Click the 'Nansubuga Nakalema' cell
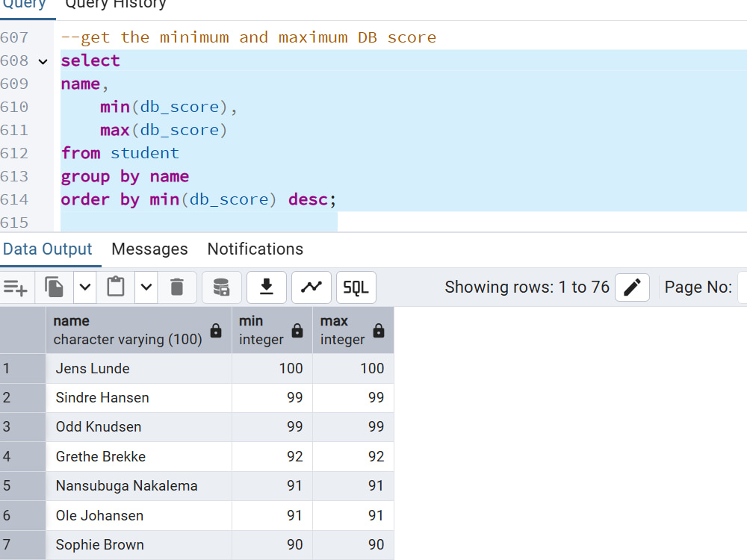This screenshot has height=560, width=747. point(139,486)
